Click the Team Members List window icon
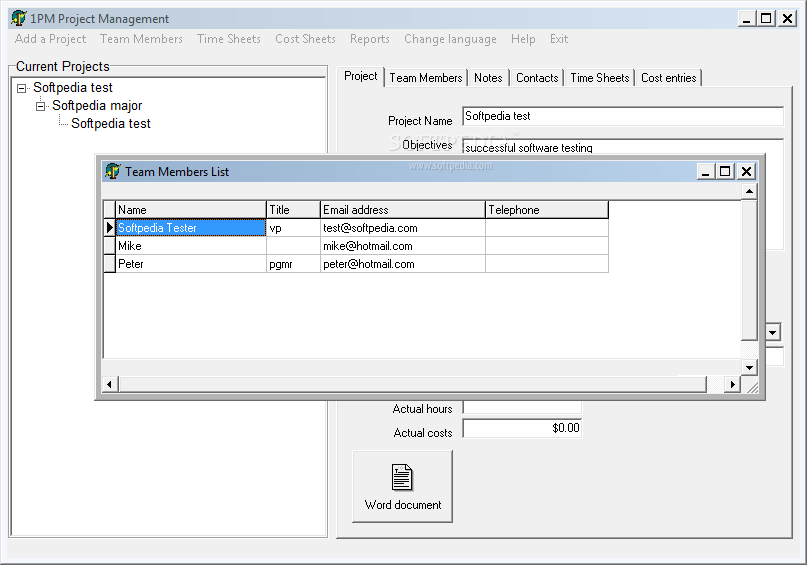 click(113, 171)
